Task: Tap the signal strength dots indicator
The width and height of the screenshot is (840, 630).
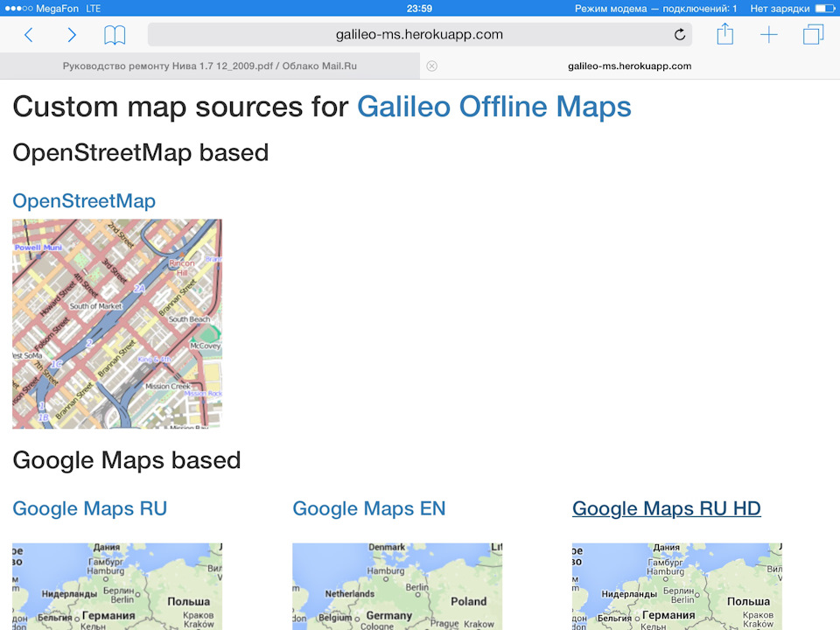Action: pos(18,8)
